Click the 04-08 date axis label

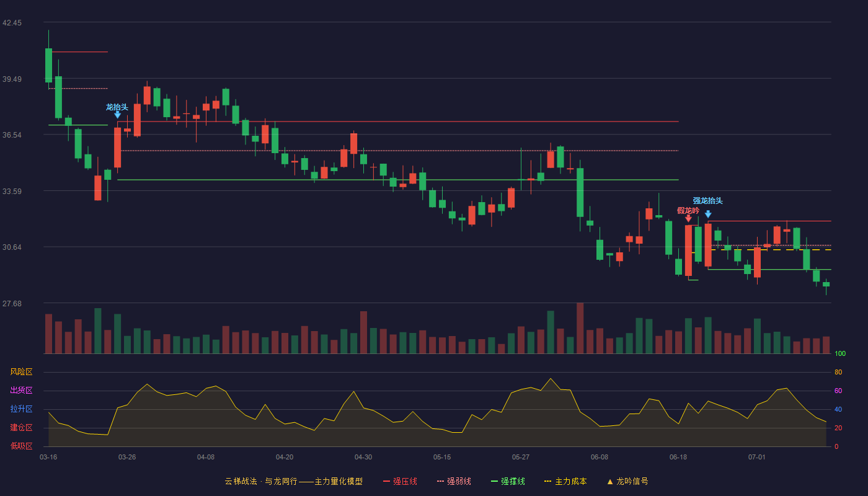tap(206, 457)
